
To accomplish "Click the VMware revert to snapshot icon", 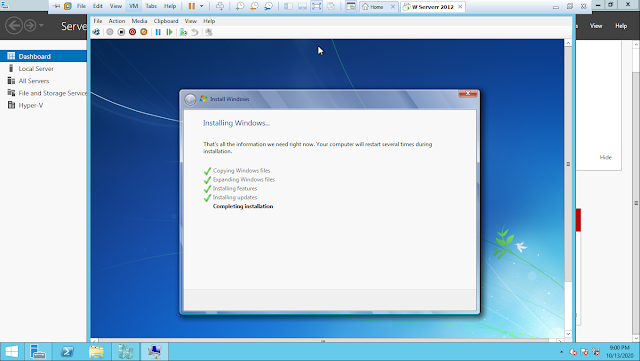I will tap(254, 6).
